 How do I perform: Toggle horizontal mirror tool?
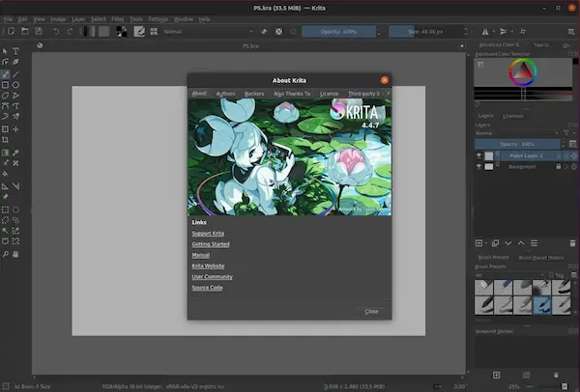(x=485, y=32)
